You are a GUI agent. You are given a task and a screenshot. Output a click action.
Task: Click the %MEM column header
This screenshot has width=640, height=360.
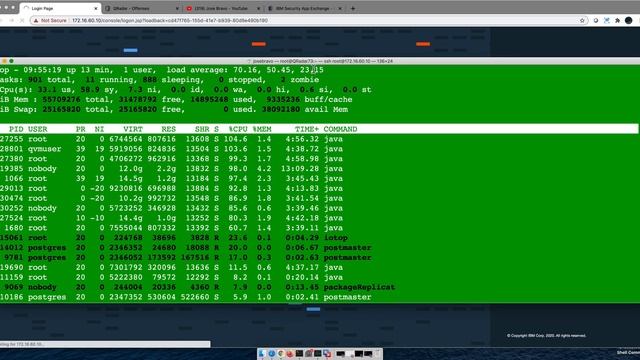[262, 129]
